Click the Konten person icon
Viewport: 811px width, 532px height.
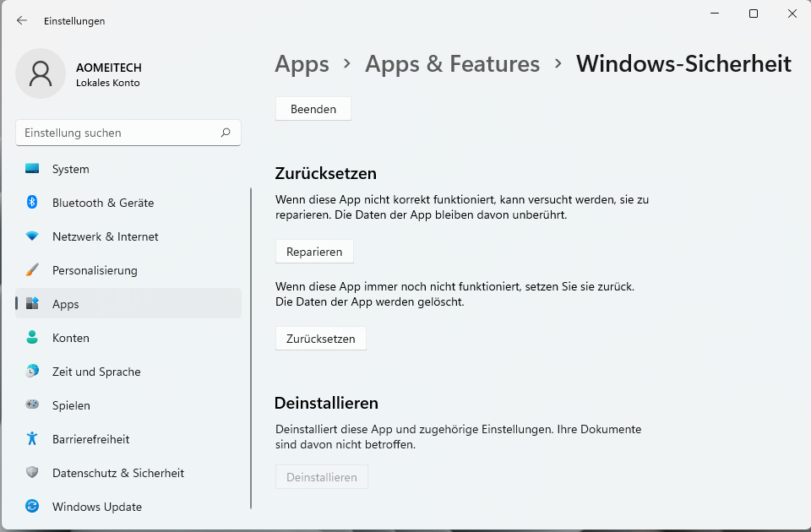[32, 338]
